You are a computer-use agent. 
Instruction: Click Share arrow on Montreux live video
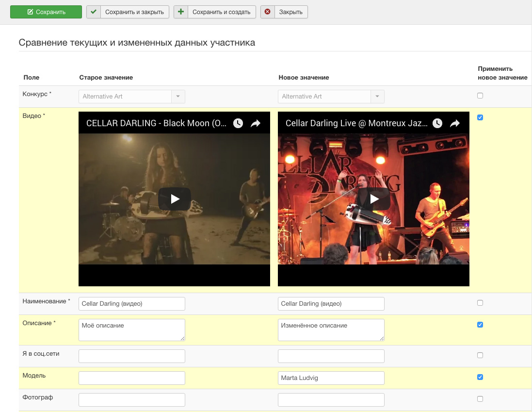[454, 123]
